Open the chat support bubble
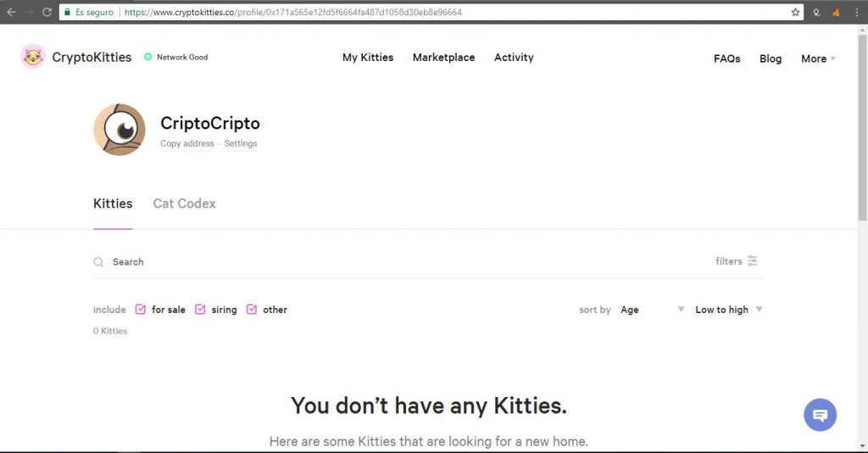The image size is (868, 453). 820,415
